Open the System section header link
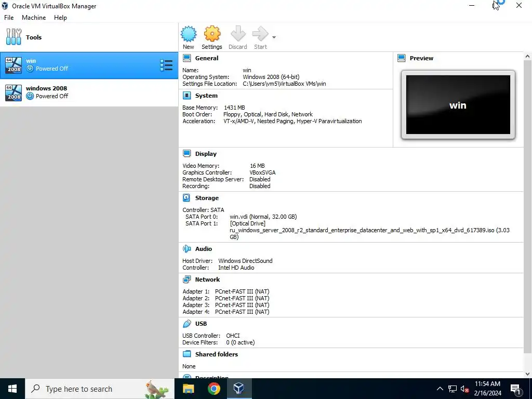This screenshot has height=399, width=532. pos(206,96)
